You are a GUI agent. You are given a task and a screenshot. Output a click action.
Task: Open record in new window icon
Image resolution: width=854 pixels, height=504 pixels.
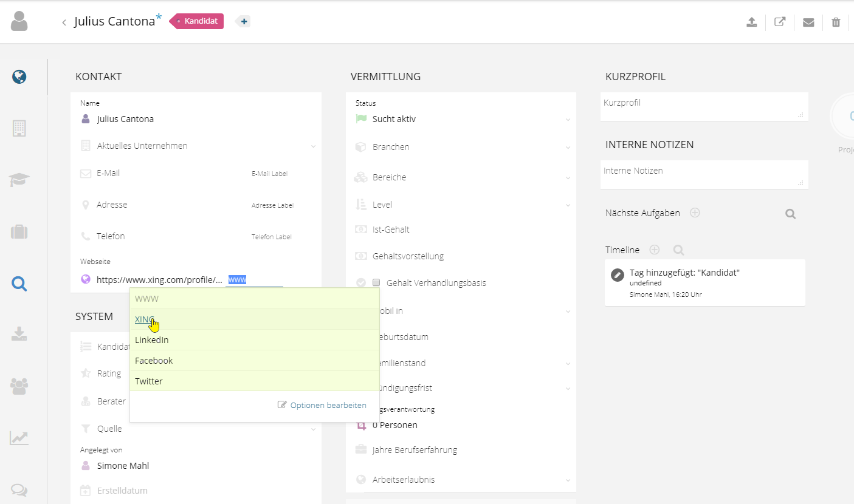tap(780, 22)
